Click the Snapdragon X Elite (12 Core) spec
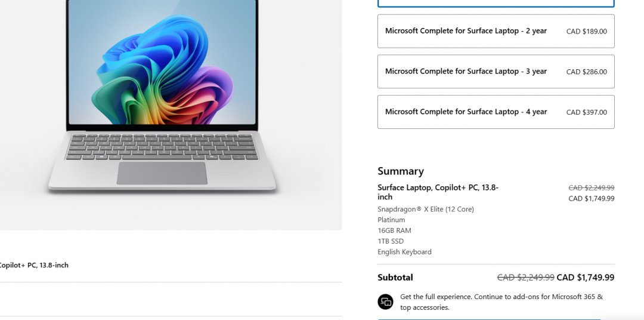Image resolution: width=644 pixels, height=320 pixels. pyautogui.click(x=426, y=209)
